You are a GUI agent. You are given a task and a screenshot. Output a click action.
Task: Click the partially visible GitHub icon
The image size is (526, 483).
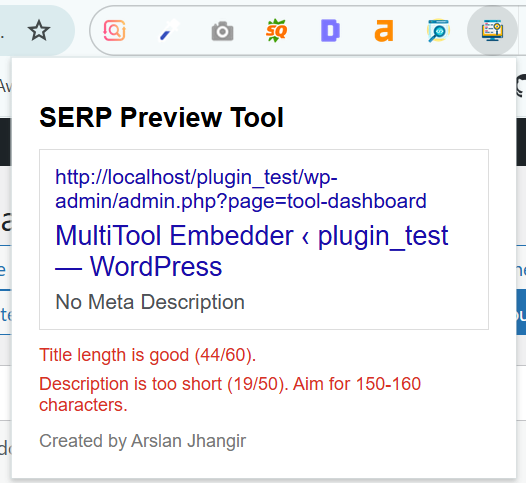pyautogui.click(x=521, y=86)
